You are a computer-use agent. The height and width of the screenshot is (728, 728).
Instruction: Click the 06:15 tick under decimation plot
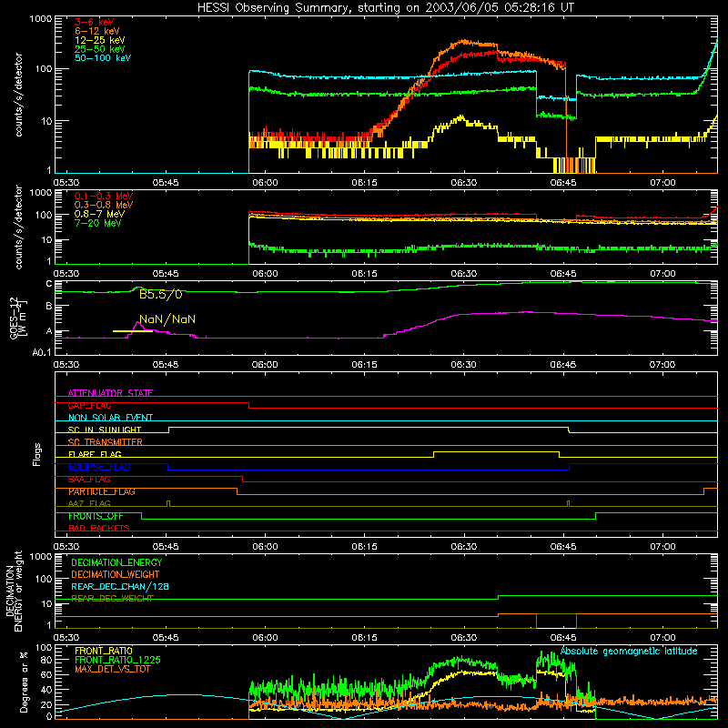click(x=365, y=638)
